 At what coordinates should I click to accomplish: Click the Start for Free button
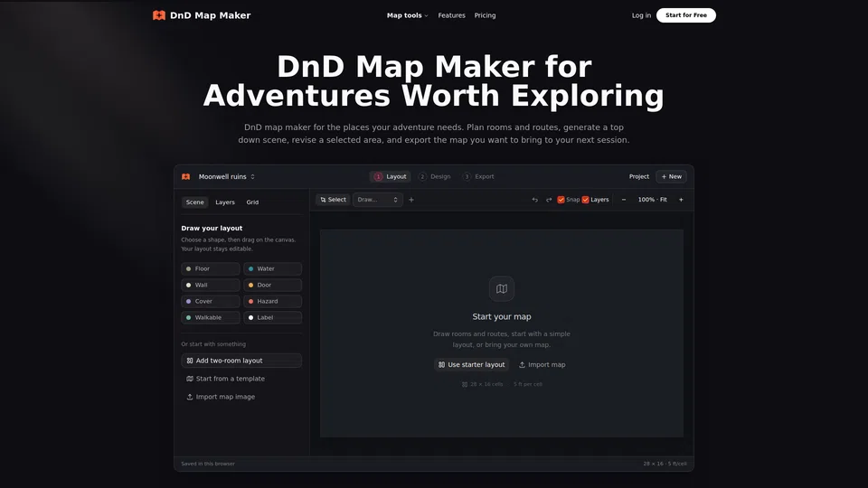(x=686, y=15)
